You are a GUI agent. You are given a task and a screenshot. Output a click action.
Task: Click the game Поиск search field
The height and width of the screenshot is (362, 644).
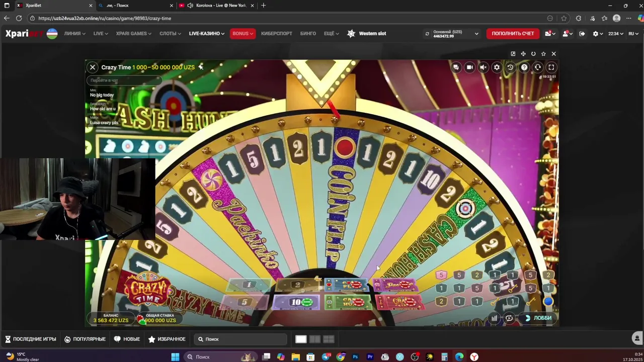240,339
